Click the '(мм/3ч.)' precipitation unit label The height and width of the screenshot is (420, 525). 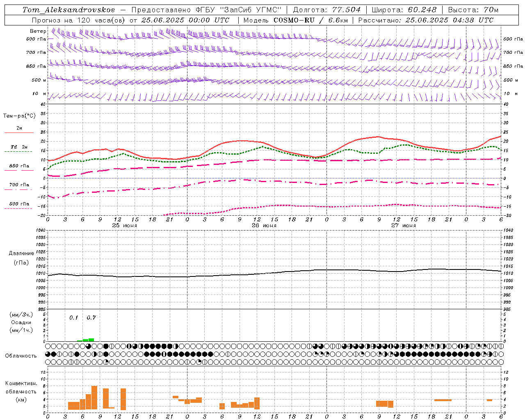click(21, 315)
